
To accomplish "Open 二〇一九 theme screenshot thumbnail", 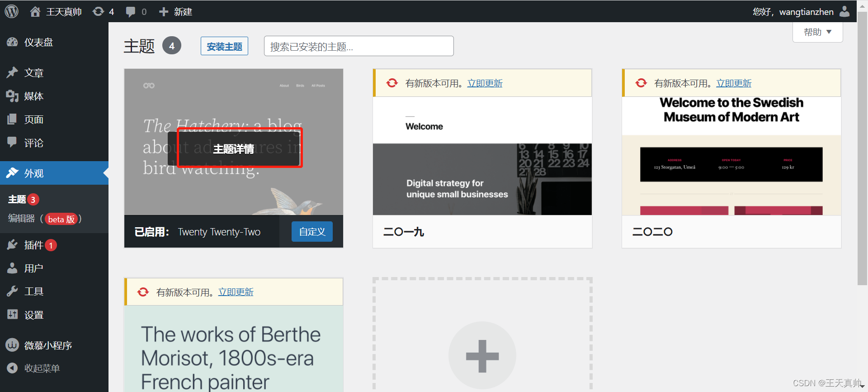I will point(482,156).
